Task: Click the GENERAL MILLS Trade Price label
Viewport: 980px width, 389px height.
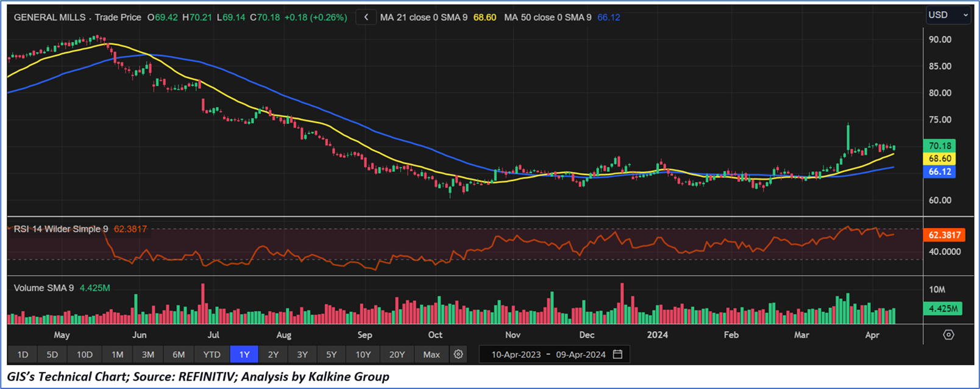Action: [x=77, y=17]
